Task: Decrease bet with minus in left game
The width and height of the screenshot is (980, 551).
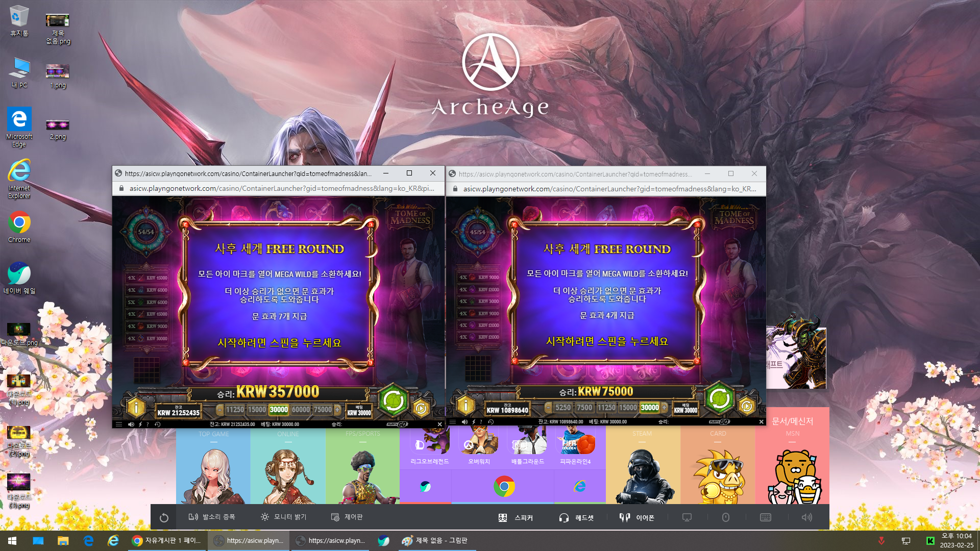Action: pyautogui.click(x=220, y=410)
